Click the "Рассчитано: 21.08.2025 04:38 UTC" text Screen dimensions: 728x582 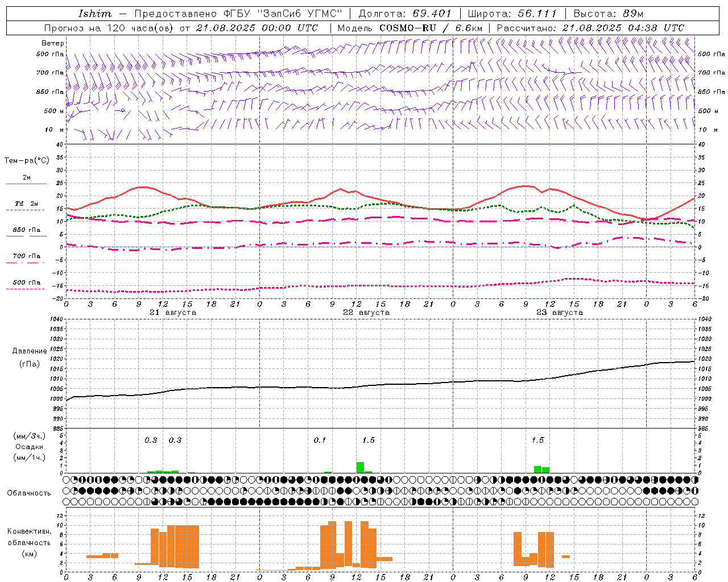point(590,28)
